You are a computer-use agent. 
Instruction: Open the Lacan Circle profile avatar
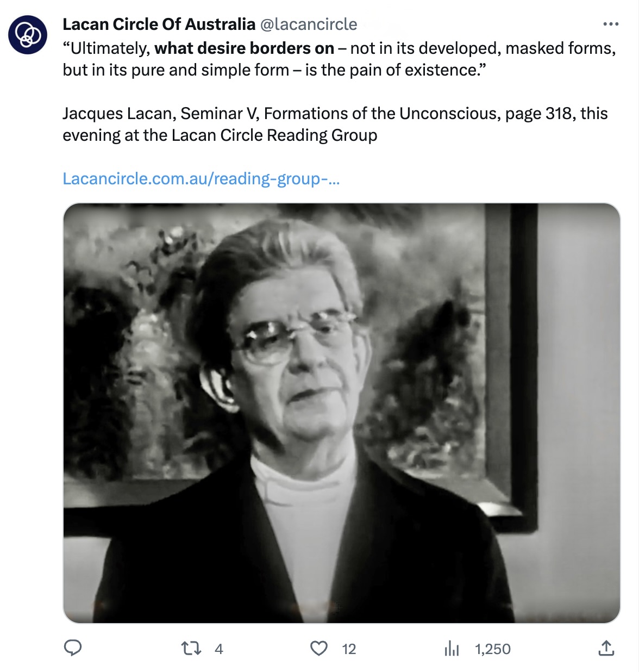coord(28,34)
